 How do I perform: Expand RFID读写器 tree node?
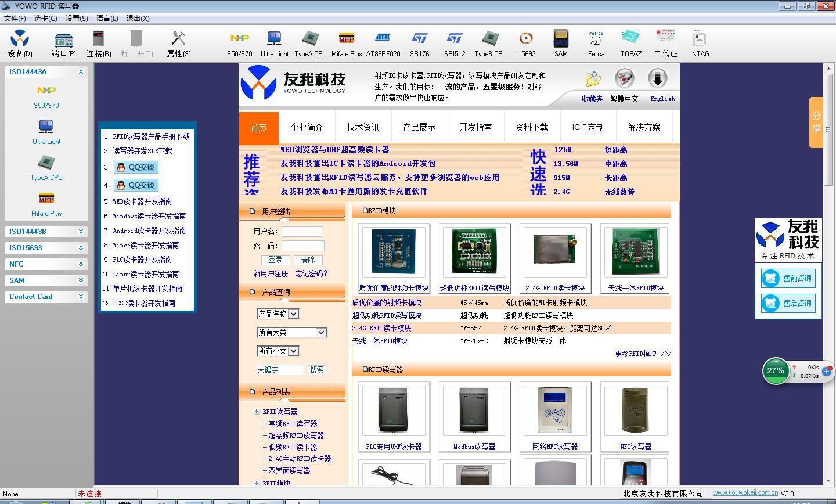tap(257, 412)
